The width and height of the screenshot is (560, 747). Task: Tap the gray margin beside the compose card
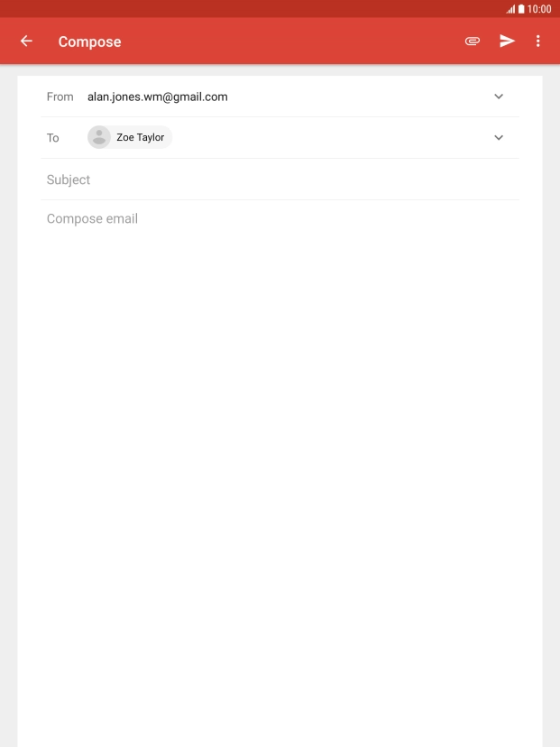pos(9,405)
